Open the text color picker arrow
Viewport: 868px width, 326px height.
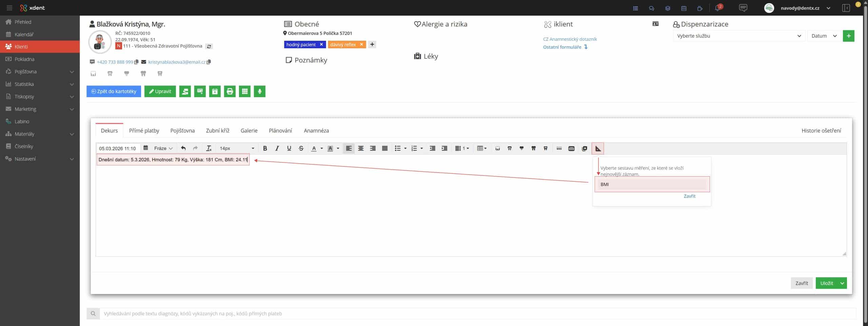(321, 148)
